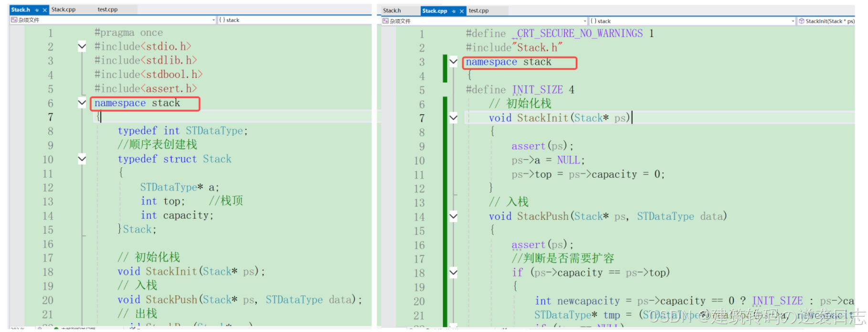Click project icon beside 杂项文件 in right editor
868x332 pixels.
[385, 21]
